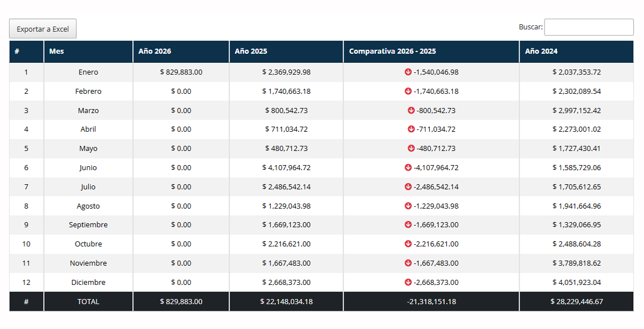Click the red down-arrow icon for Febrero

[408, 91]
